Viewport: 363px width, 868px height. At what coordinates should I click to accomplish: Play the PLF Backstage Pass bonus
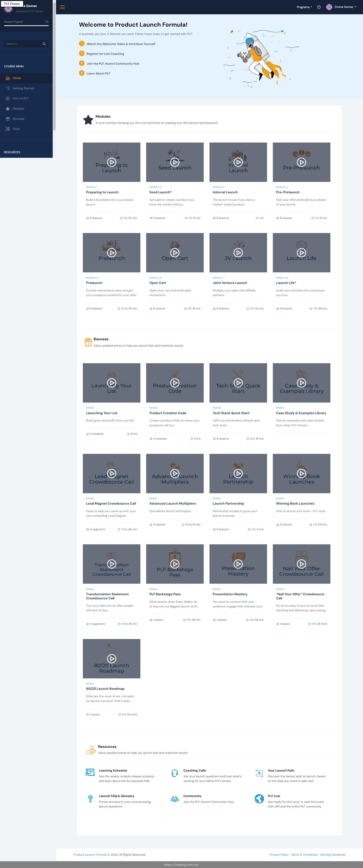pyautogui.click(x=175, y=564)
